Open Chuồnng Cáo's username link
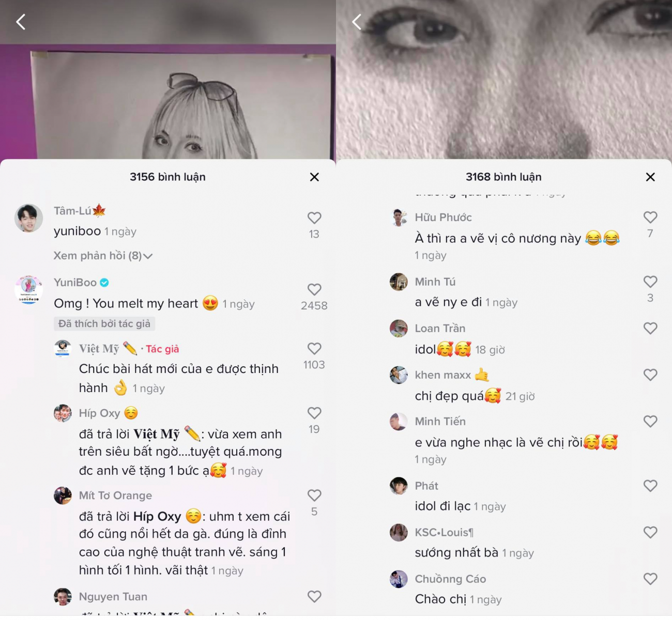672x620 pixels. coord(450,579)
